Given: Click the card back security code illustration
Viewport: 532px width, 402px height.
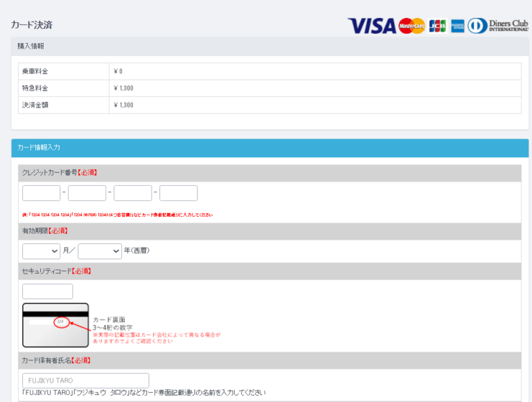Looking at the screenshot, I should [x=55, y=325].
